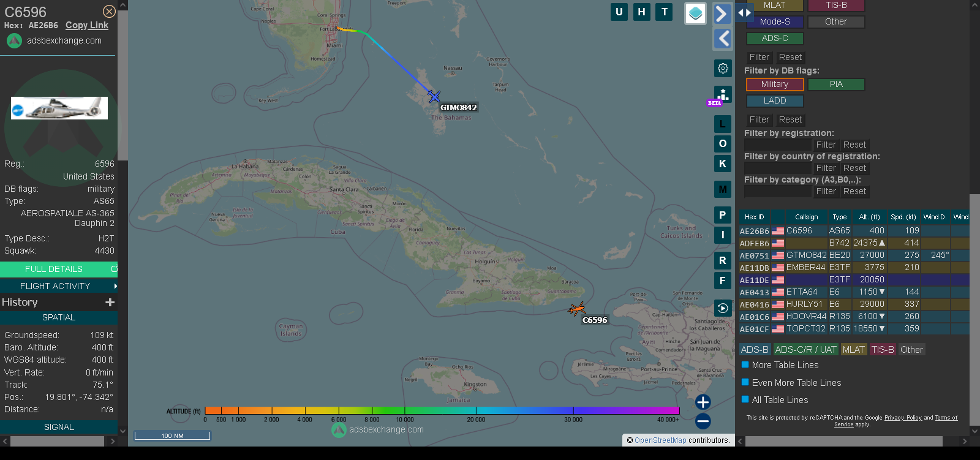Zoom in with the plus button
Screen dimensions: 980x460
click(x=703, y=402)
